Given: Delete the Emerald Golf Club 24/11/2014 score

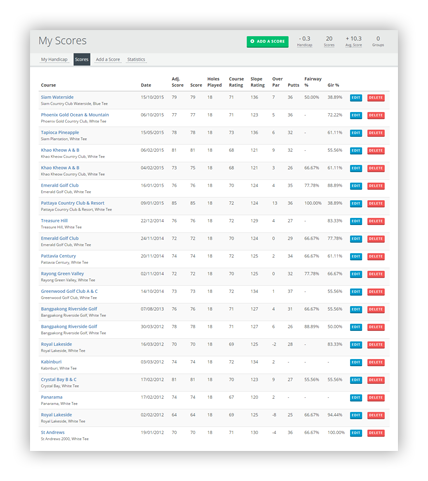Looking at the screenshot, I should tap(376, 239).
